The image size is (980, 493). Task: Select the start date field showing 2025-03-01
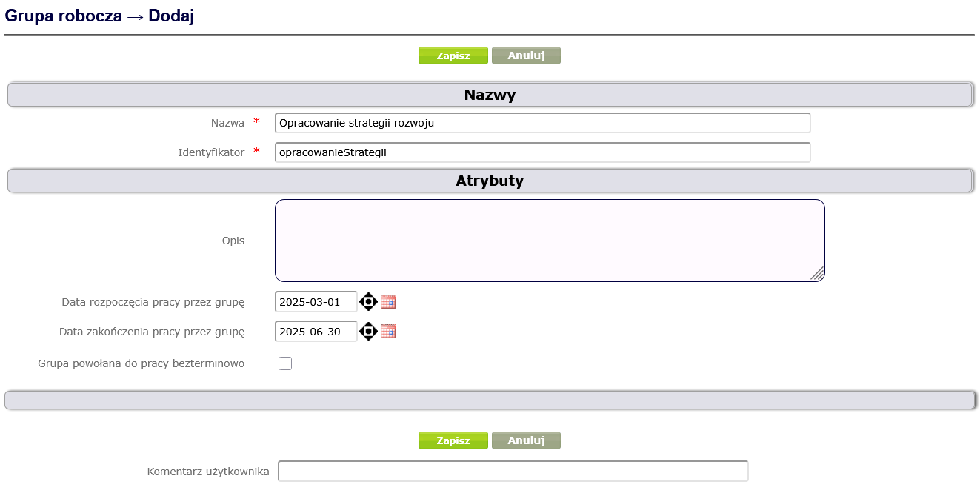(x=316, y=302)
